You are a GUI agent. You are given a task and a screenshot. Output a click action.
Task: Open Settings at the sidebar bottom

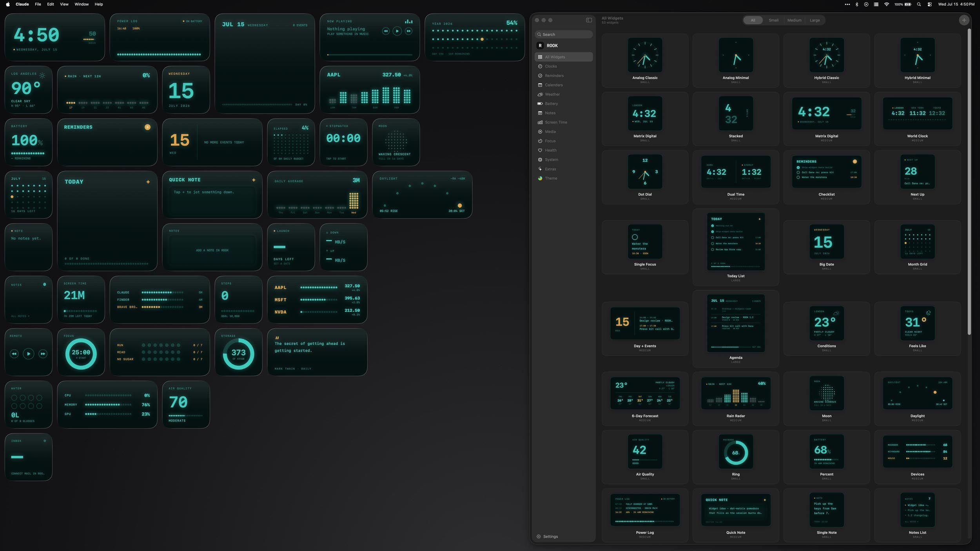click(547, 536)
